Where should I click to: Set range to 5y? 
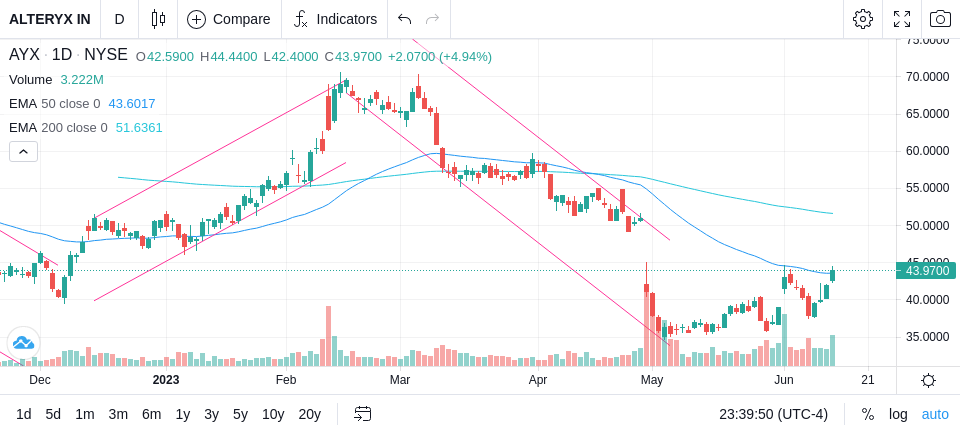pos(240,415)
